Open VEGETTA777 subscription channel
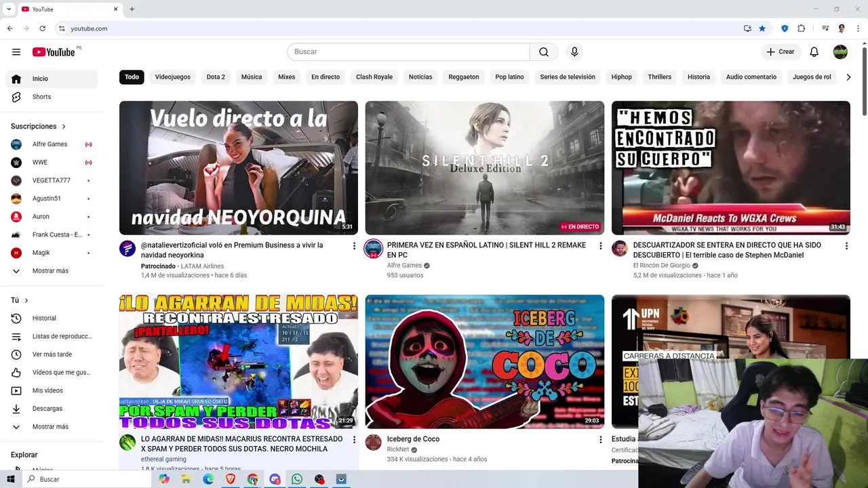 coord(52,180)
